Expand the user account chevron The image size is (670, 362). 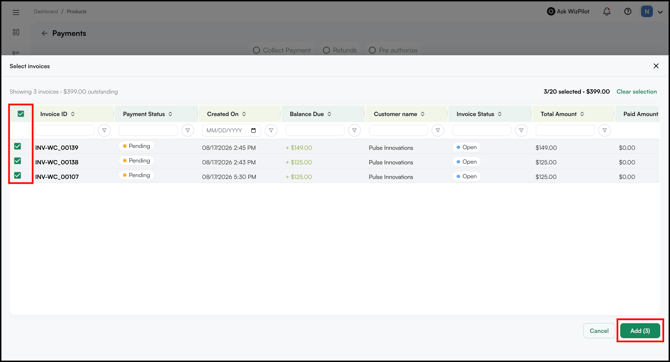pyautogui.click(x=660, y=12)
